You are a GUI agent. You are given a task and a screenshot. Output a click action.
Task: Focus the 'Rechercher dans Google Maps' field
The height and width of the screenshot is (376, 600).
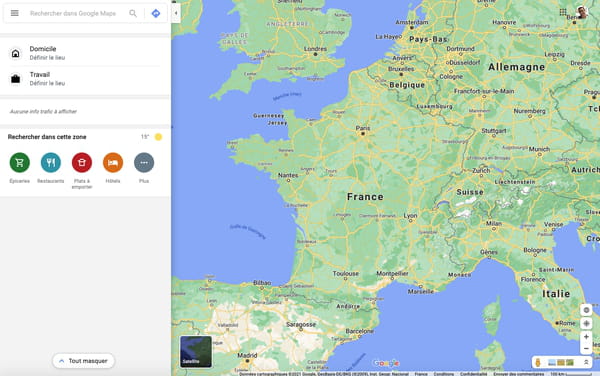pyautogui.click(x=73, y=13)
